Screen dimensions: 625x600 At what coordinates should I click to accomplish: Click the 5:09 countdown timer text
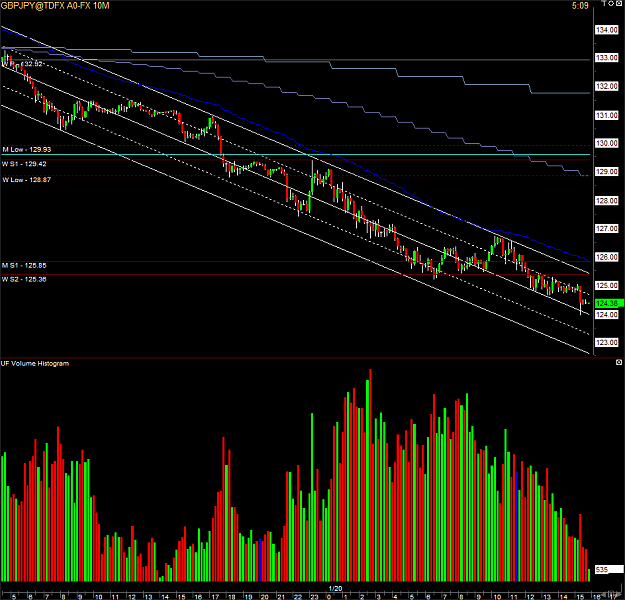(580, 6)
